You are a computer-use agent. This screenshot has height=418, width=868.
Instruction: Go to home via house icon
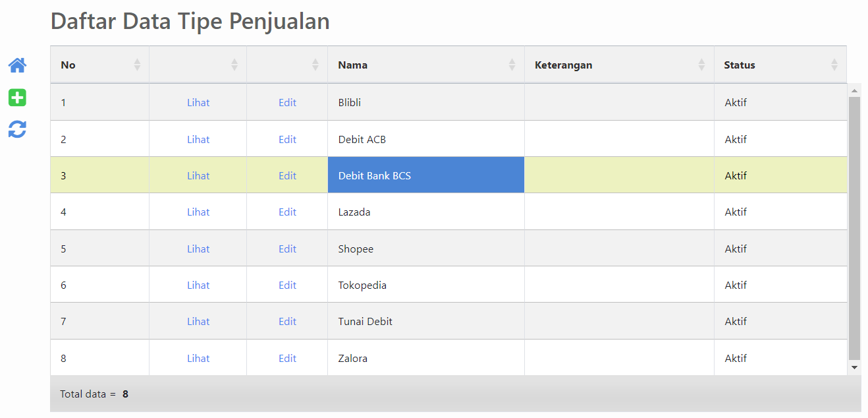click(17, 65)
